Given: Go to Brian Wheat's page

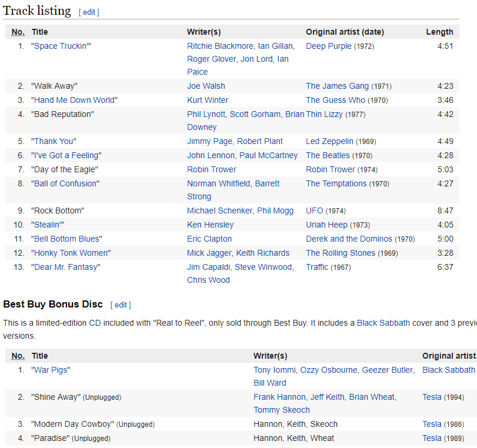Looking at the screenshot, I should (x=372, y=397).
